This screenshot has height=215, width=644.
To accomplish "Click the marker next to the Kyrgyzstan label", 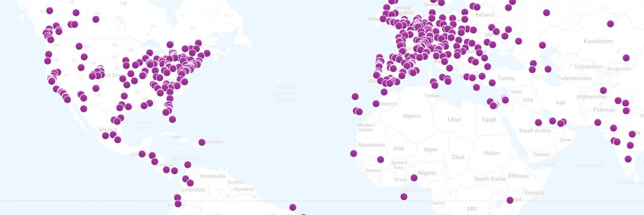I will (626, 58).
